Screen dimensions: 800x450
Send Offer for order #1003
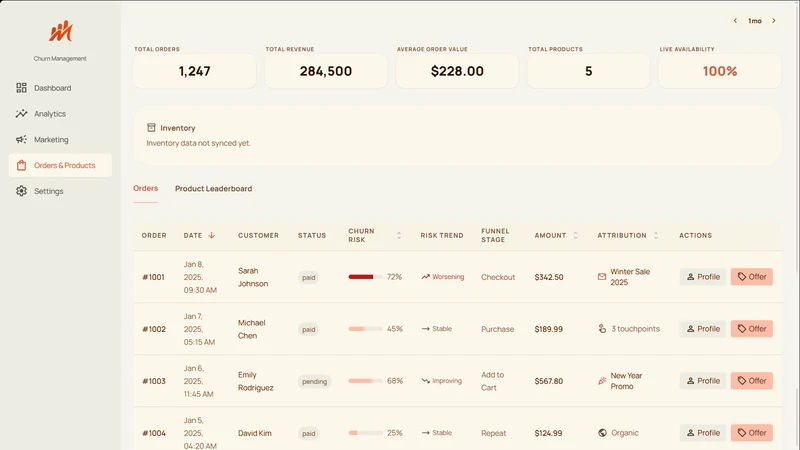752,381
